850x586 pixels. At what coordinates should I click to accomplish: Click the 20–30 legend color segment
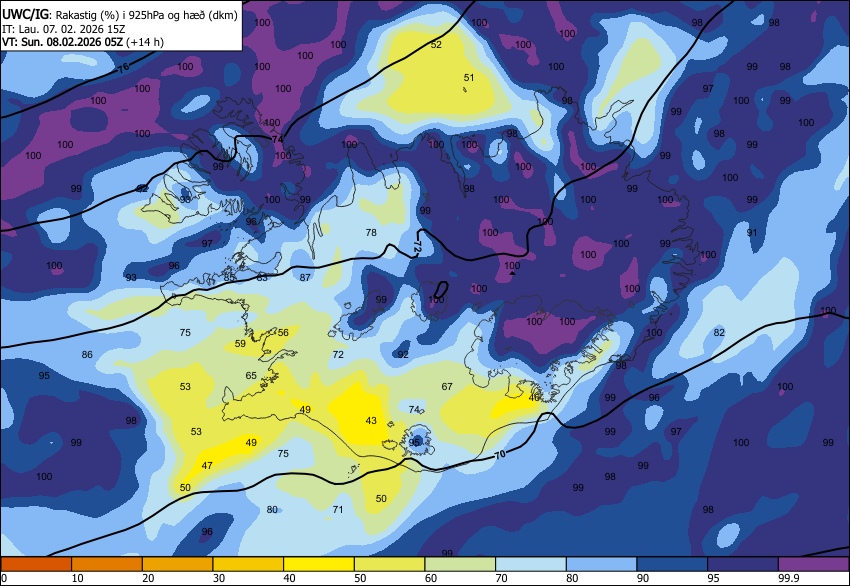tap(177, 564)
